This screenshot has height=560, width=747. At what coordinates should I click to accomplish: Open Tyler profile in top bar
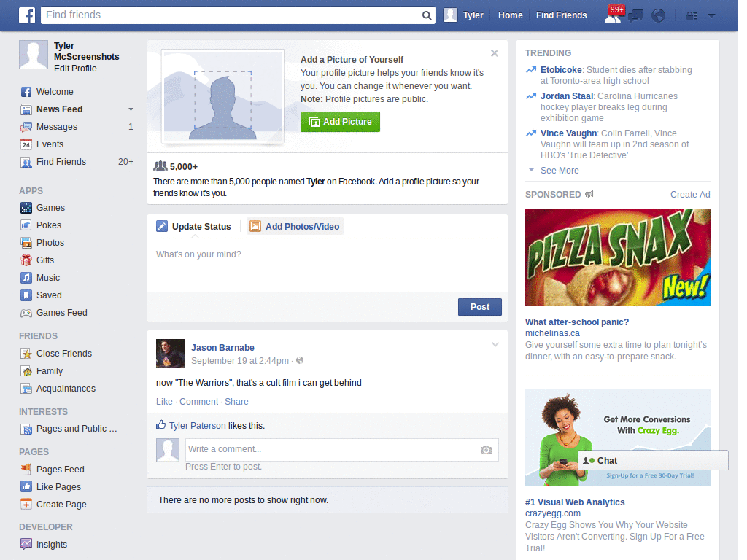click(463, 15)
